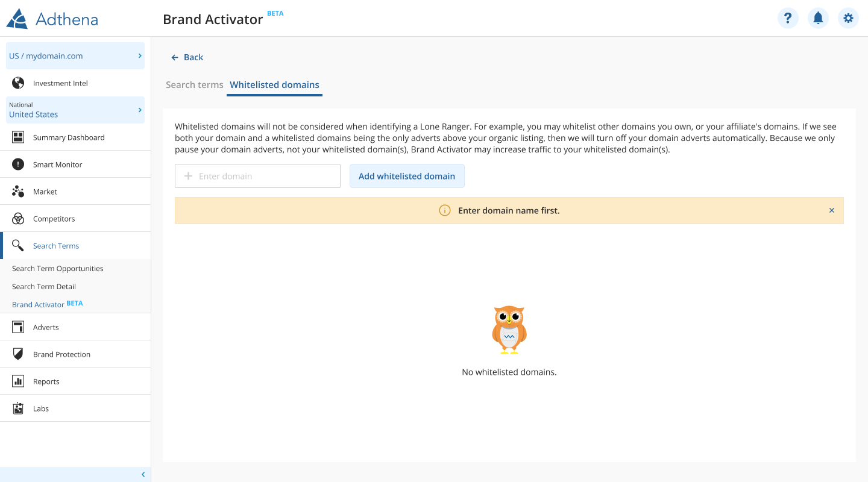Image resolution: width=868 pixels, height=482 pixels.
Task: Click the Smart Monitor alert icon
Action: (18, 164)
